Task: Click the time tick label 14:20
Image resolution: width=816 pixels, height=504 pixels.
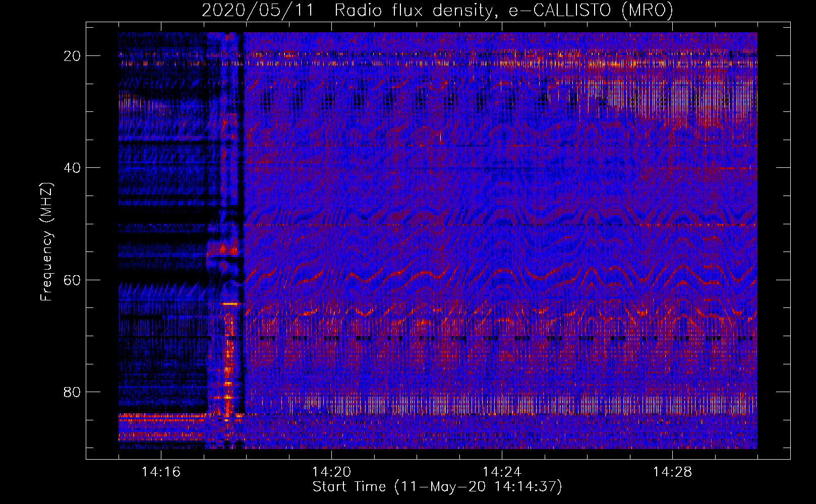Action: coord(331,472)
